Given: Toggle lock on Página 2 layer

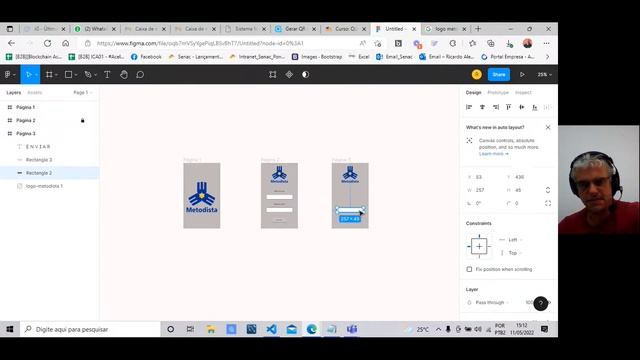Looking at the screenshot, I should (x=82, y=120).
